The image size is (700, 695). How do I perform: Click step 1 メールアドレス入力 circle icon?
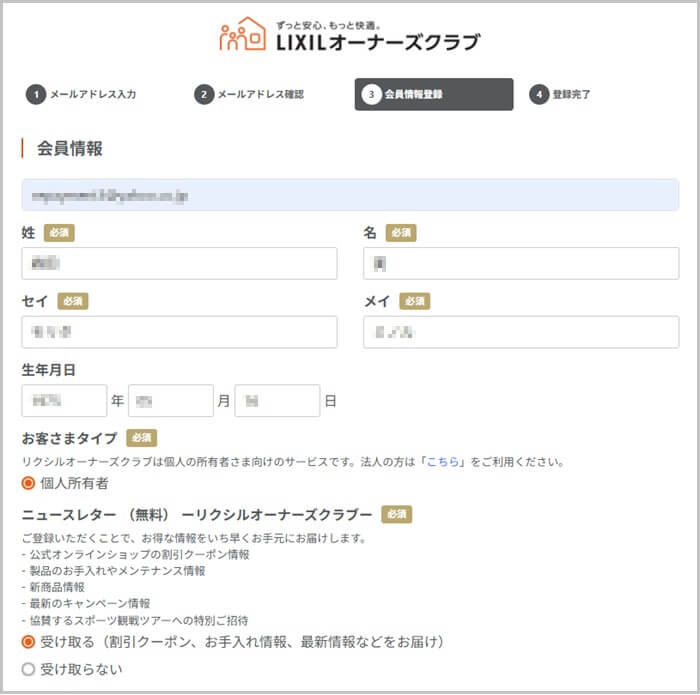(x=36, y=95)
